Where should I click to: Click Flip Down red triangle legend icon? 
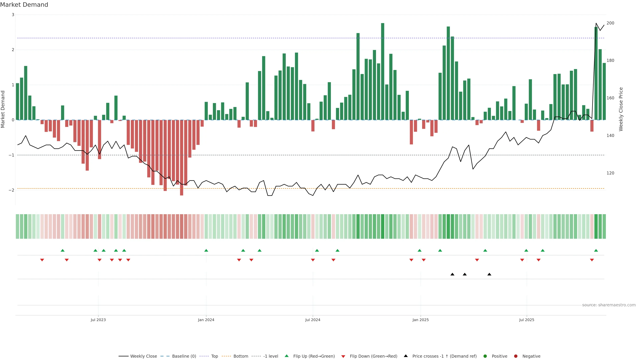pos(343,356)
